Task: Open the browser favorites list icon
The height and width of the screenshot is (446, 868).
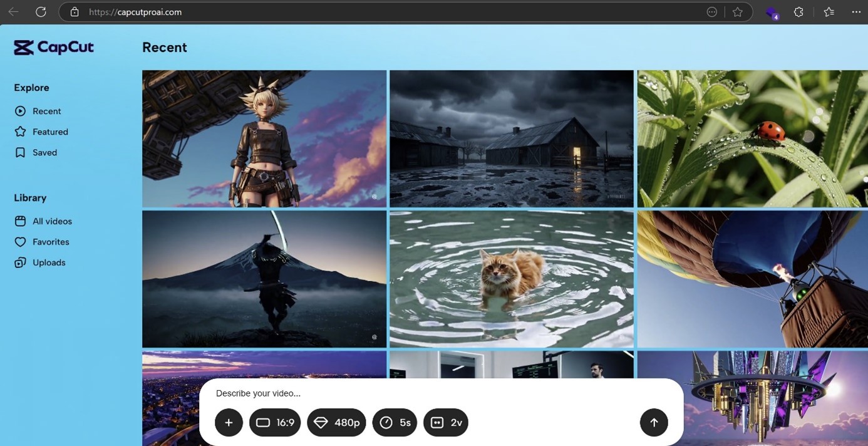Action: coord(829,12)
